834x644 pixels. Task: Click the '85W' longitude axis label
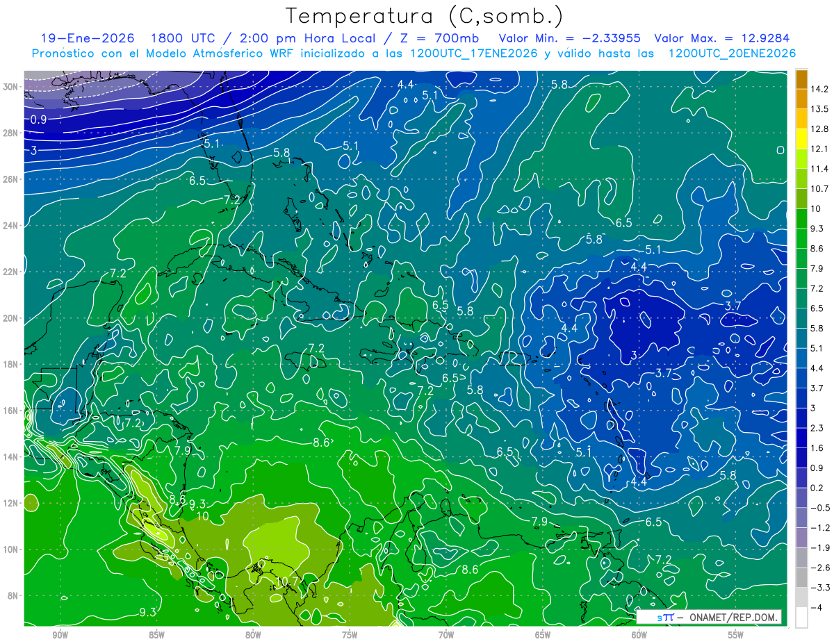[156, 636]
